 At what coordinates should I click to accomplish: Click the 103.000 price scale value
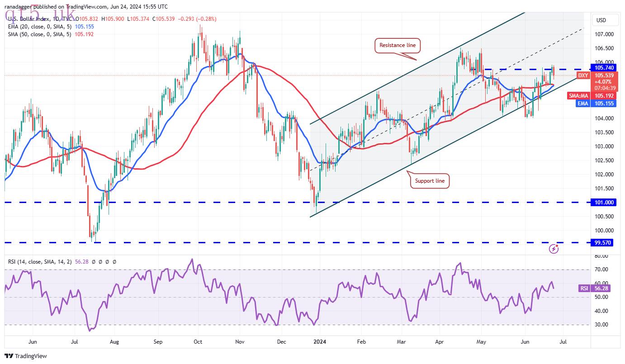[604, 147]
